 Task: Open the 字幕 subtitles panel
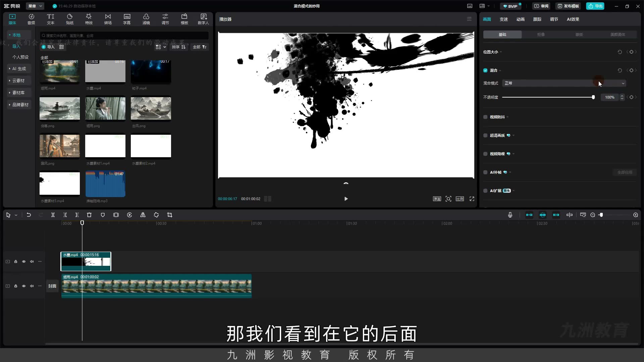click(127, 19)
